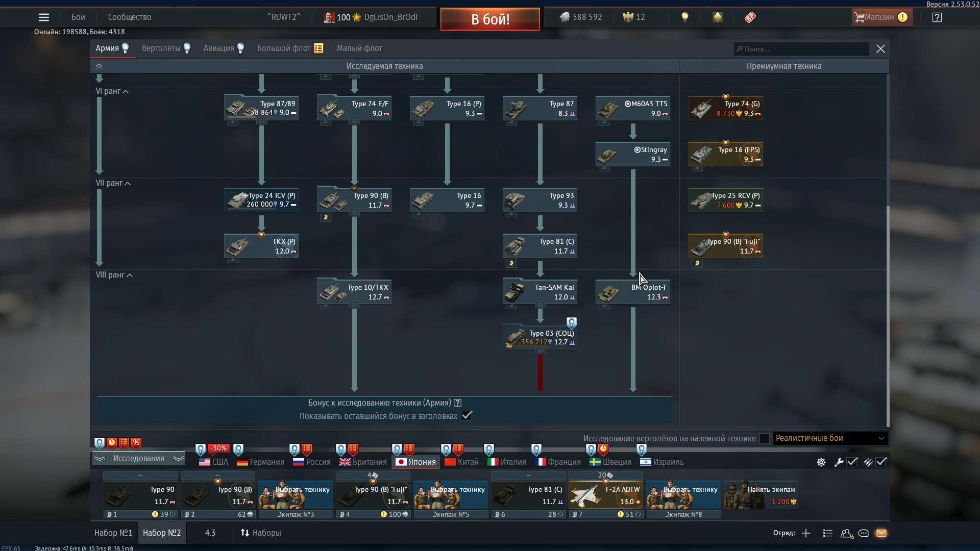Open the slotbar settings gear icon
This screenshot has height=551, width=980.
821,462
